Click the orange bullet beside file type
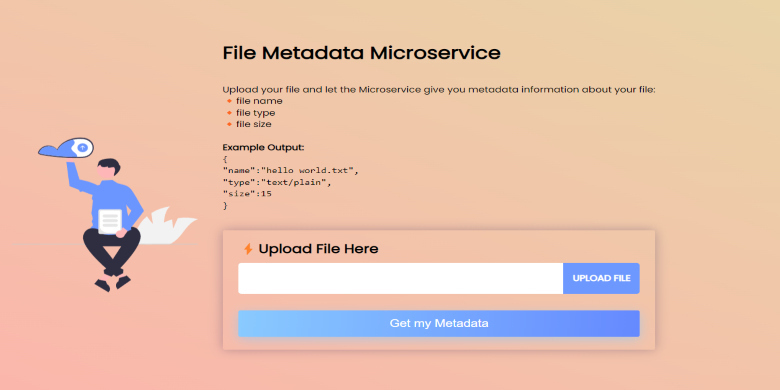 (x=229, y=113)
